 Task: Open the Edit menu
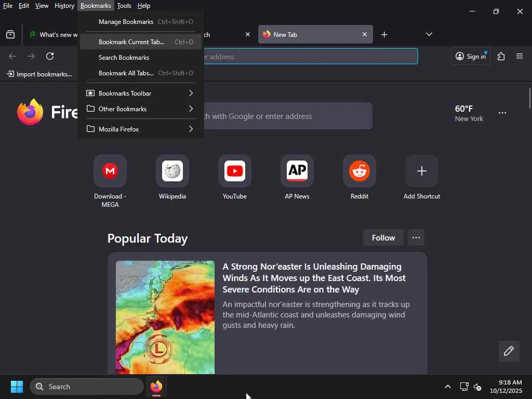point(24,6)
